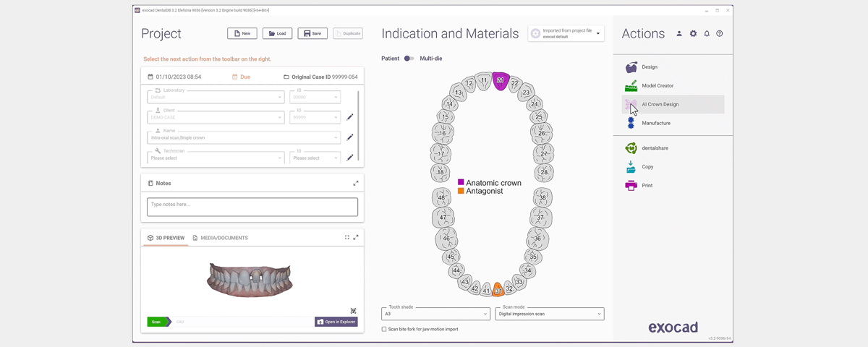Open the Client dropdown
The width and height of the screenshot is (868, 347).
216,117
